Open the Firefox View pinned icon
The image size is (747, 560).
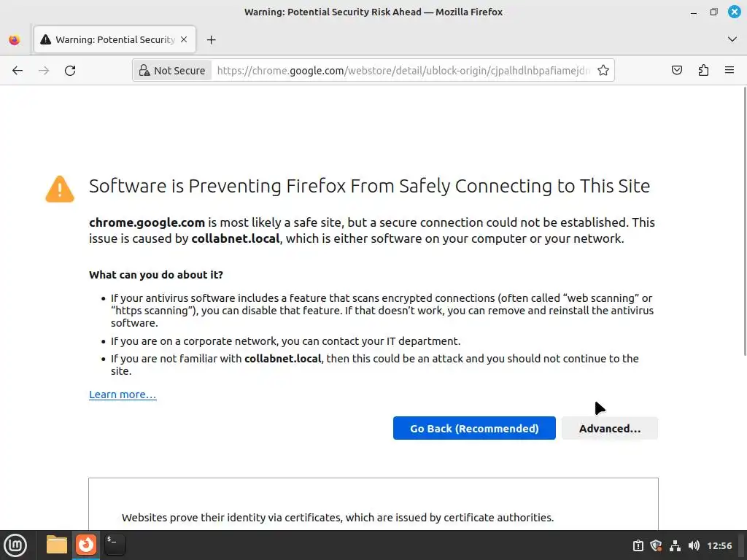[15, 40]
